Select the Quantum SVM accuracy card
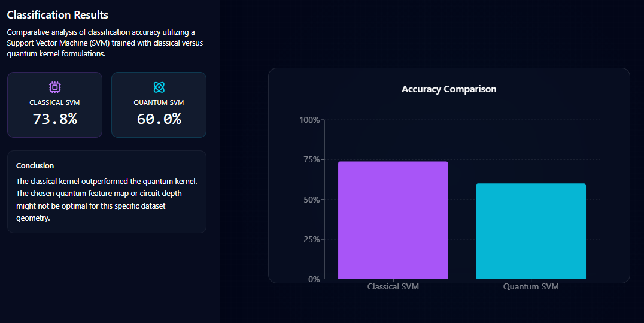Viewport: 644px width, 323px height. coord(159,105)
